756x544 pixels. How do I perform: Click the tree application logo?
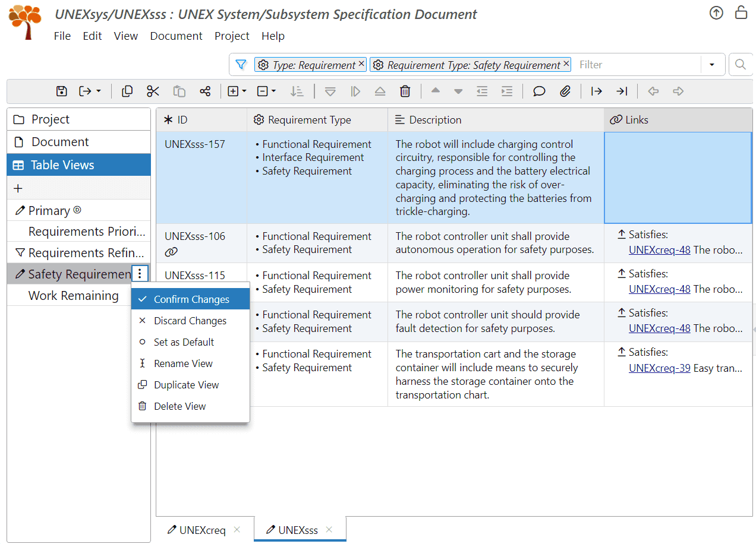pos(25,22)
